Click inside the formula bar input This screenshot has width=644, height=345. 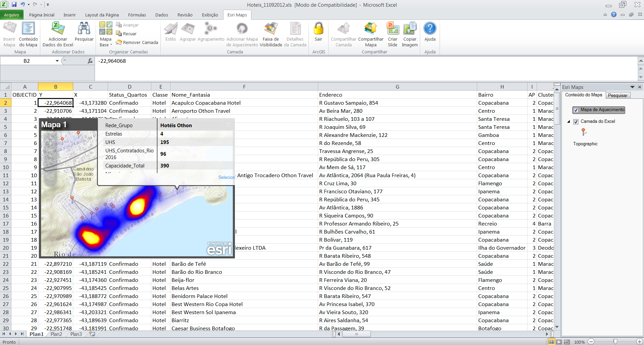click(366, 68)
